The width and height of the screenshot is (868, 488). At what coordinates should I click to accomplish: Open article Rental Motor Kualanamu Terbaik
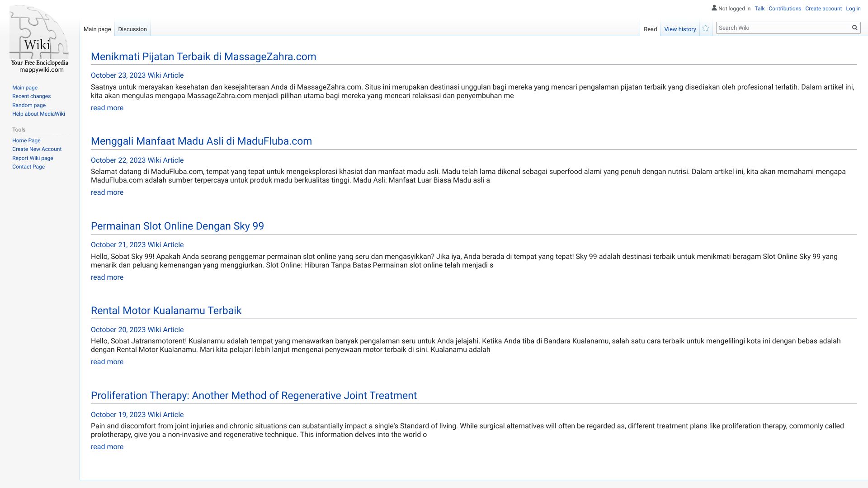click(166, 310)
